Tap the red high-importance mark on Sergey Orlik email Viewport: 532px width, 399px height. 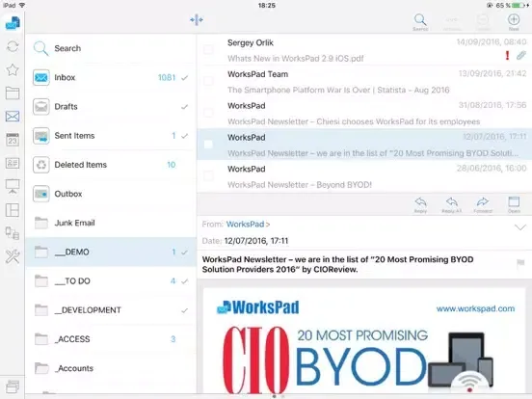pos(507,55)
